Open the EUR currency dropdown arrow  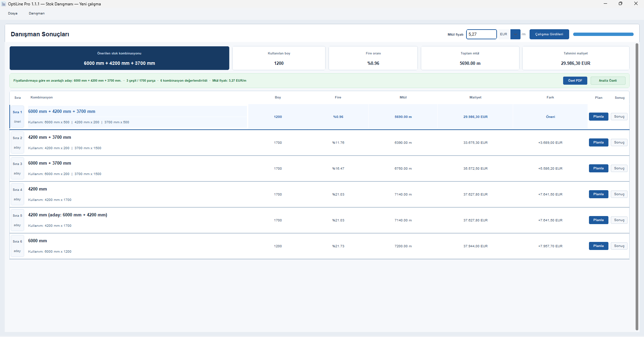click(x=515, y=34)
